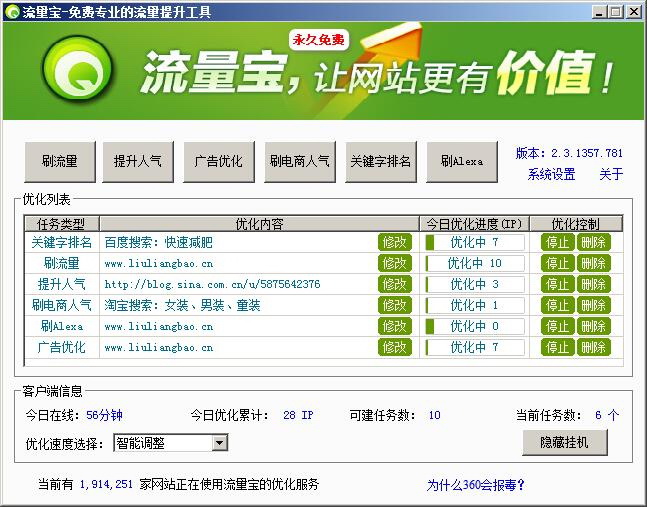Click progress bar showing 优化中 10

(x=475, y=263)
